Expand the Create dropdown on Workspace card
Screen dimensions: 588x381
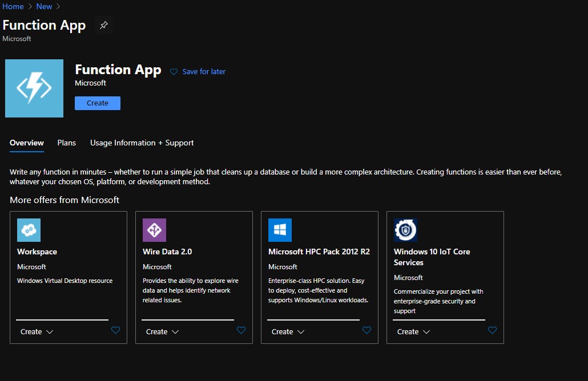tap(37, 332)
